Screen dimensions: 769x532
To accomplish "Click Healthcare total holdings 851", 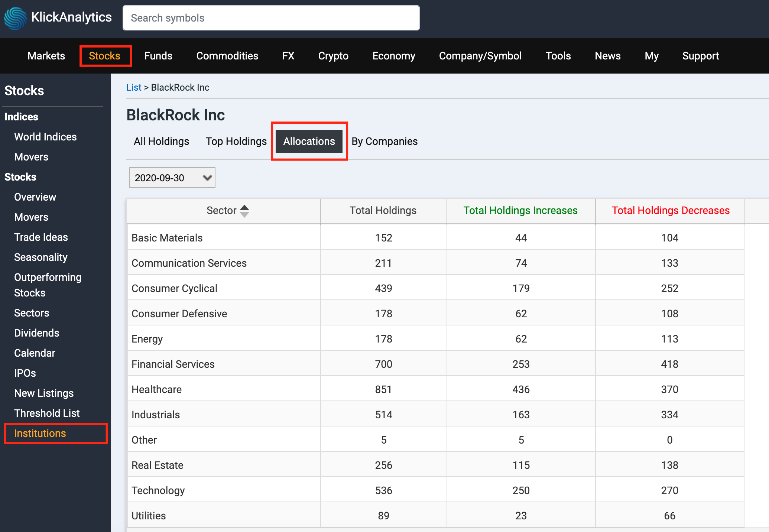I will (383, 389).
